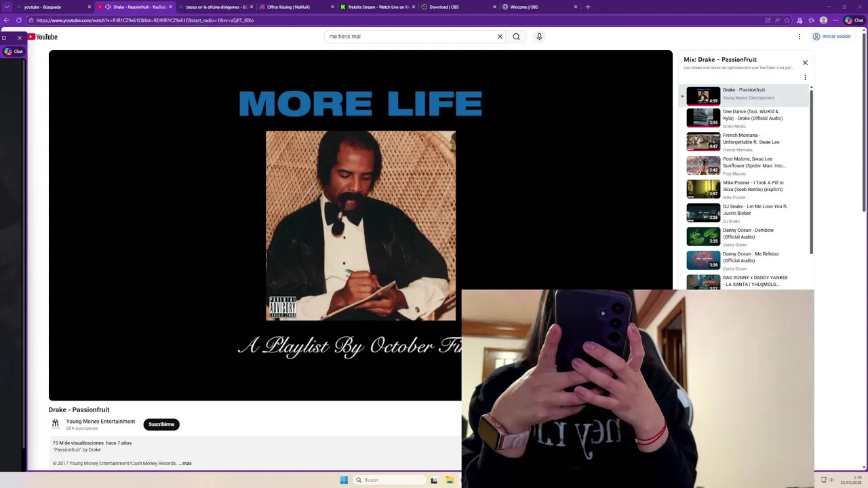Open the Windows Start button
The width and height of the screenshot is (868, 488).
click(344, 480)
